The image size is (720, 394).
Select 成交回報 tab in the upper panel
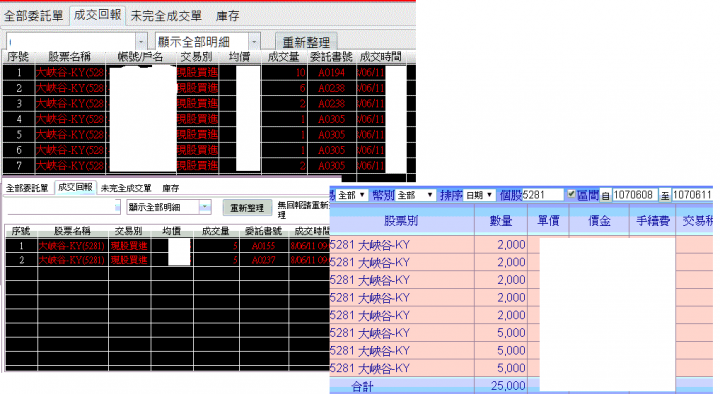click(x=97, y=15)
